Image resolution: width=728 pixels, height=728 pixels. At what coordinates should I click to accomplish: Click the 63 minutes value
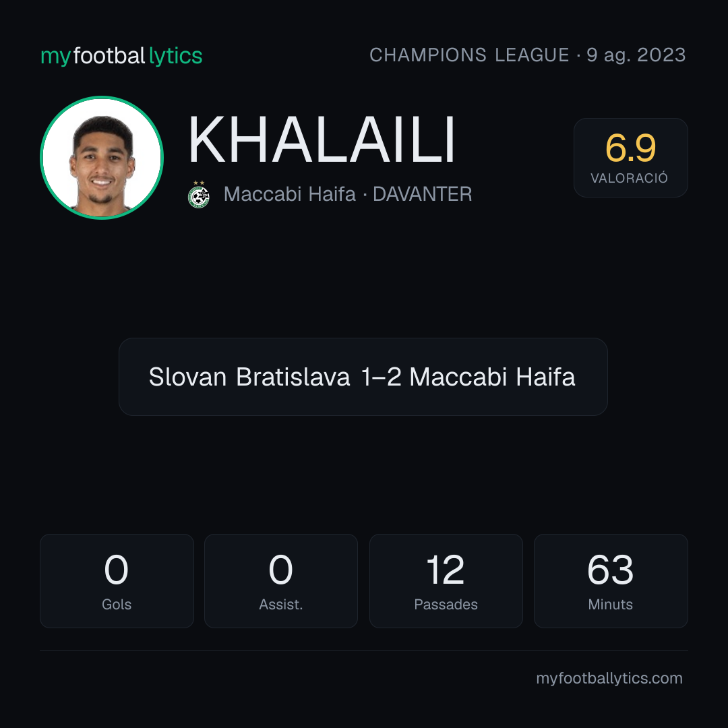click(611, 570)
